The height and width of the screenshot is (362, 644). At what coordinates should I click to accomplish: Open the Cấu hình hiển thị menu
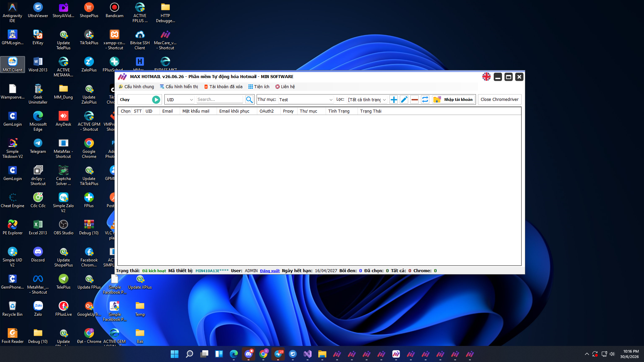(x=179, y=87)
